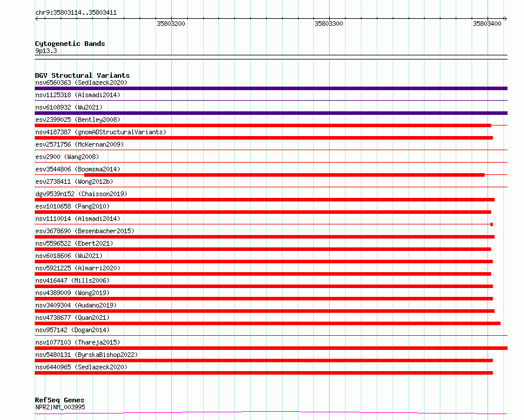Viewport: 524px width, 420px height.
Task: Click esv2399025 (Bentley2008) label
Action: tap(78, 120)
